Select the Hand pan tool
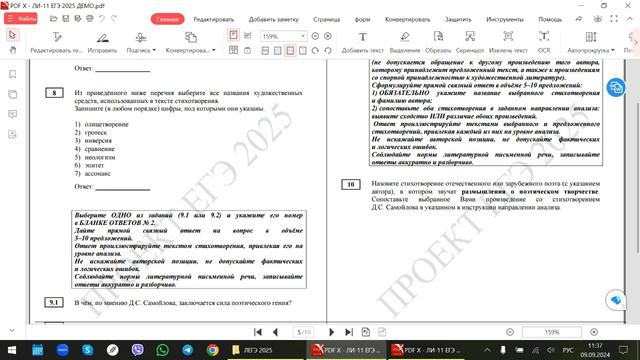This screenshot has height=360, width=640. click(x=13, y=50)
